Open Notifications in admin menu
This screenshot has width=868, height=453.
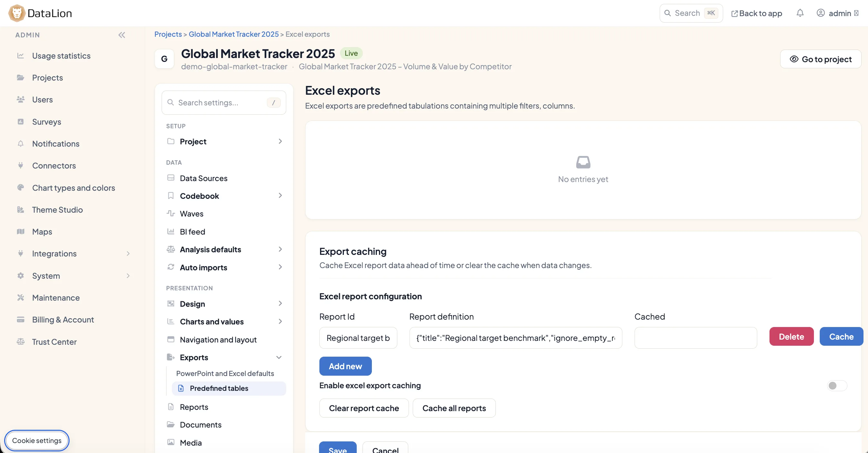56,144
